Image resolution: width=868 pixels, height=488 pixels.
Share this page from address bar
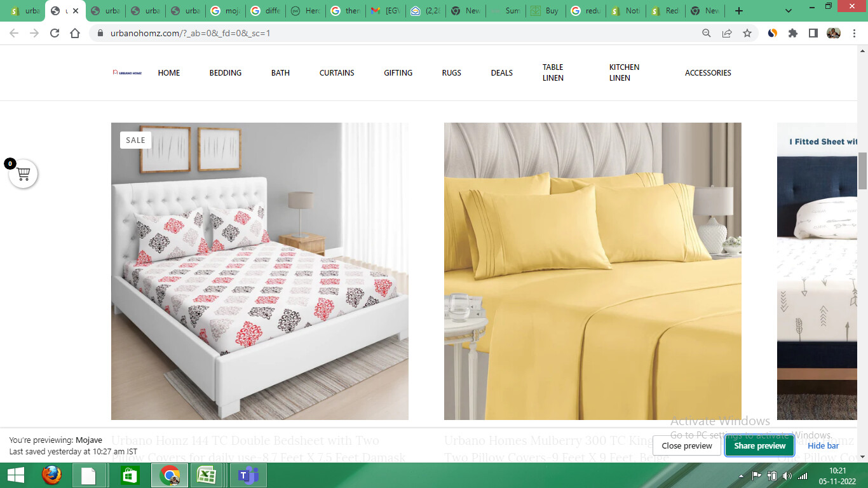[727, 33]
